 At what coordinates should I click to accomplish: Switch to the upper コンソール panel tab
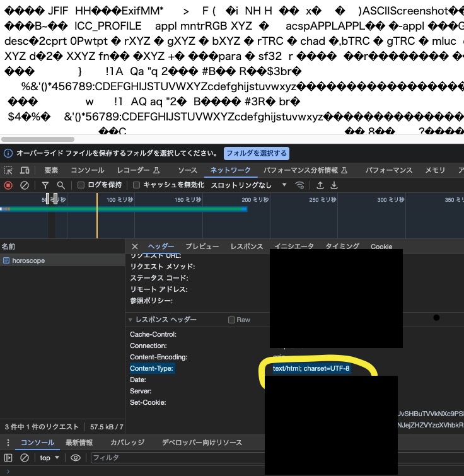click(88, 170)
